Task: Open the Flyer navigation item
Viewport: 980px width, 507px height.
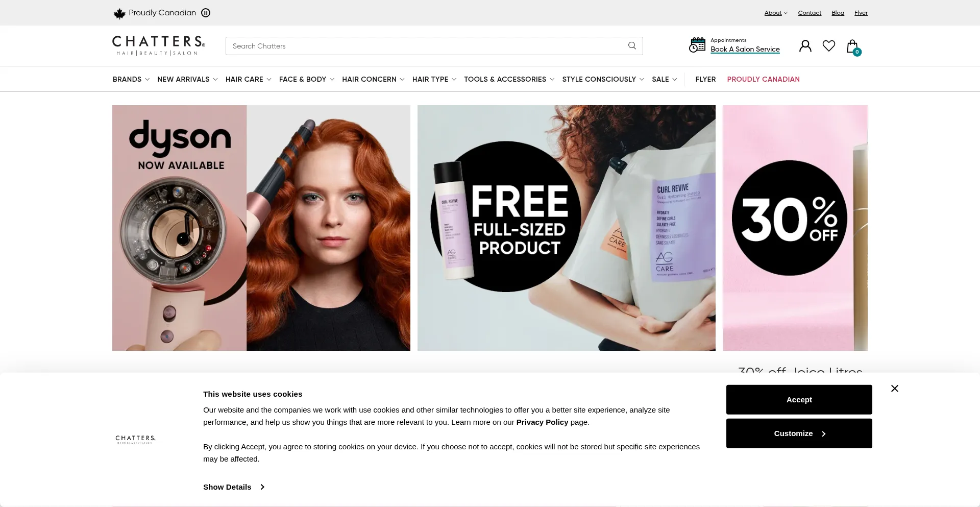Action: (x=705, y=79)
